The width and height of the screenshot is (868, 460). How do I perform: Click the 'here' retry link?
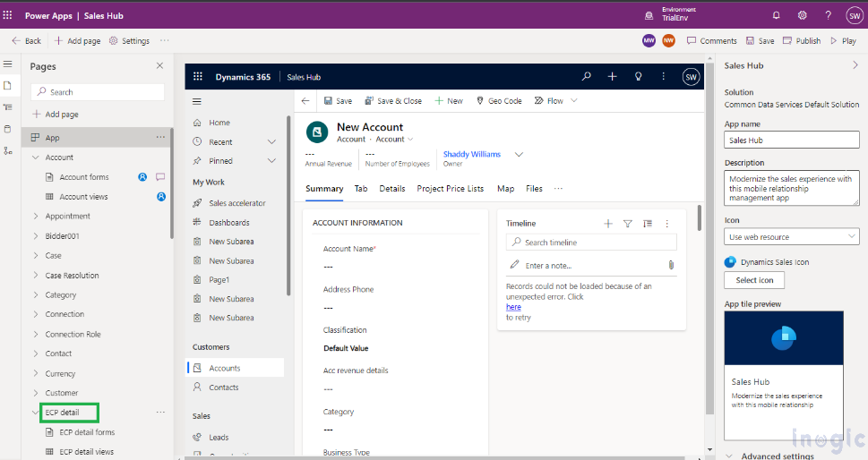coord(513,307)
